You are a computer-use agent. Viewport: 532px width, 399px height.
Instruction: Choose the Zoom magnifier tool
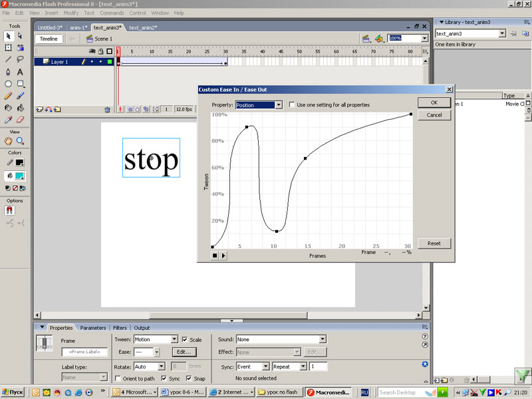tap(20, 141)
